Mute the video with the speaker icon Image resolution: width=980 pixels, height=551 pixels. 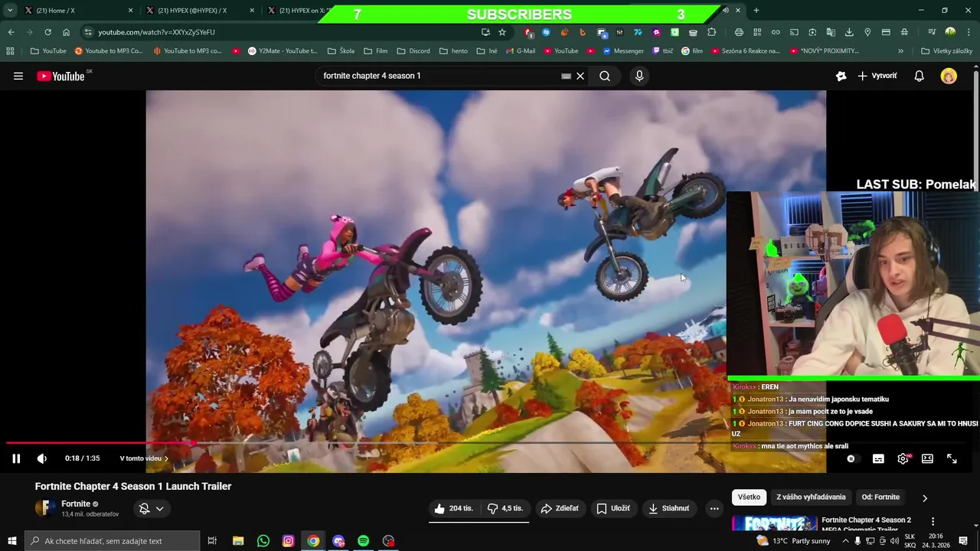click(42, 458)
